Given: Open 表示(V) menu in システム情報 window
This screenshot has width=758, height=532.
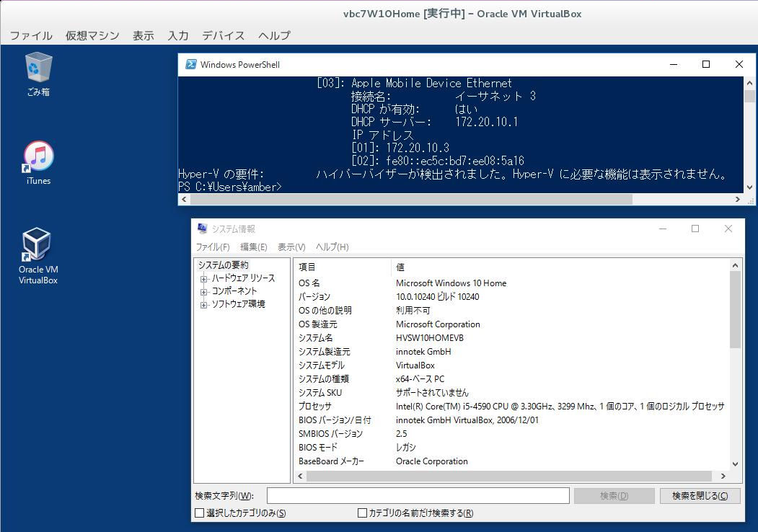Looking at the screenshot, I should [x=291, y=247].
